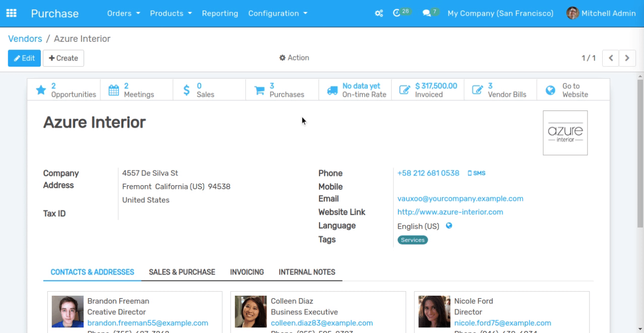Open the 2 Meetings stat button
This screenshot has width=644, height=333.
137,90
